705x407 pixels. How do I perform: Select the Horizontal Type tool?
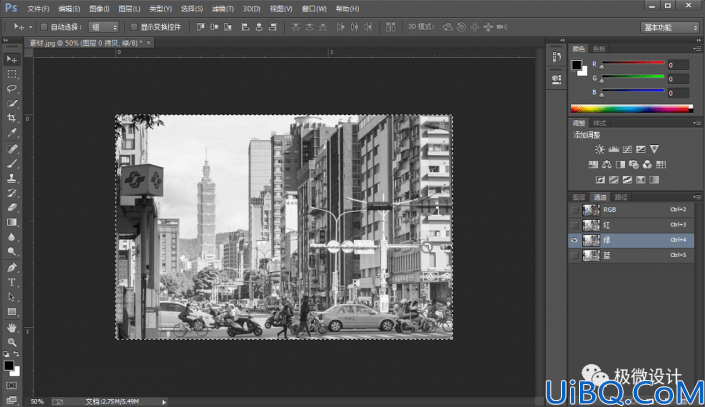click(12, 282)
